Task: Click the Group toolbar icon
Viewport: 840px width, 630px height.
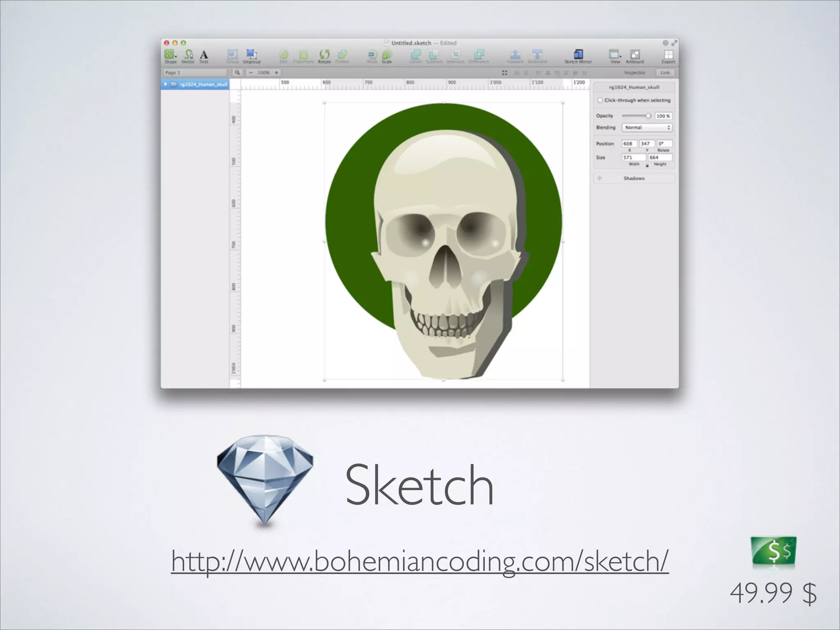Action: (x=233, y=56)
